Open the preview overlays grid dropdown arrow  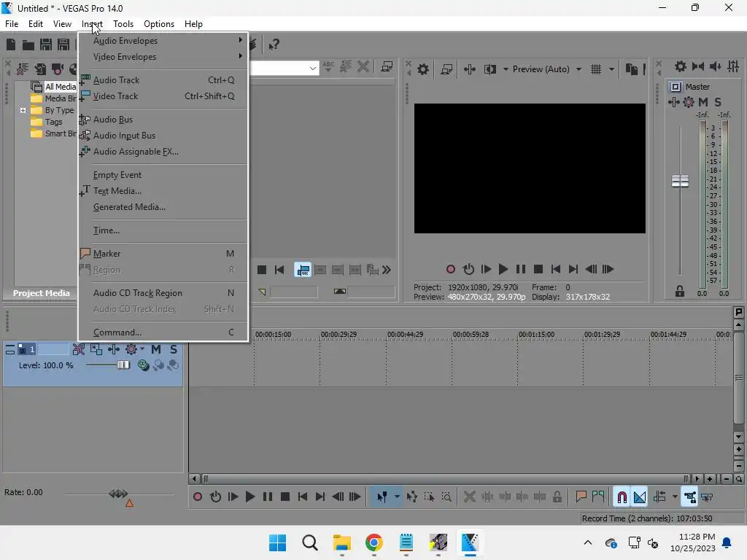pos(611,69)
